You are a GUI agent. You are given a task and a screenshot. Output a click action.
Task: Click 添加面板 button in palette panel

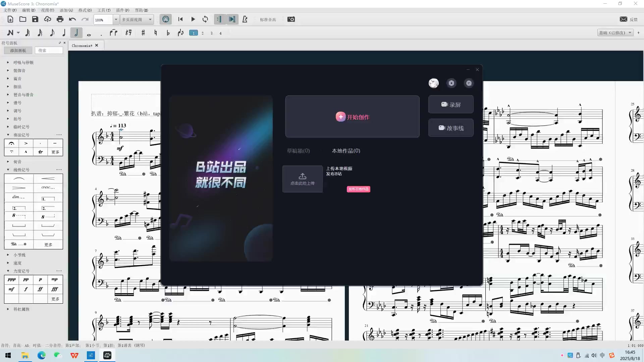[x=18, y=51]
